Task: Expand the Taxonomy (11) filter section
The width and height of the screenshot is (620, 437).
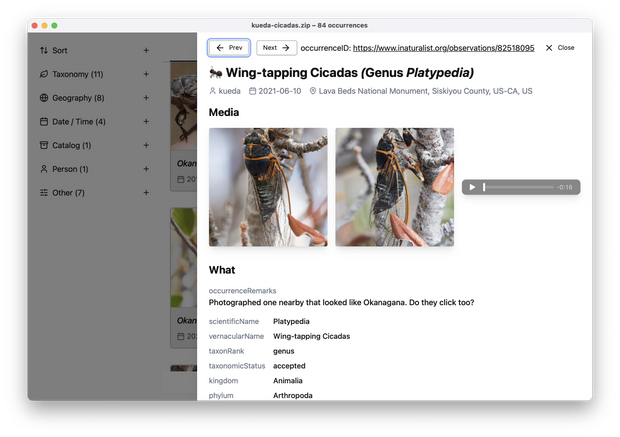Action: (146, 74)
